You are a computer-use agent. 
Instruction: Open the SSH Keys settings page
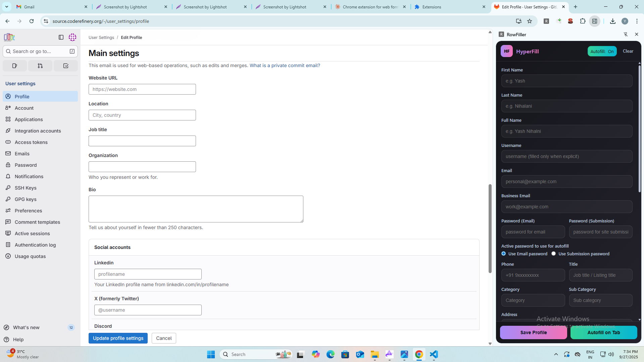(26, 188)
